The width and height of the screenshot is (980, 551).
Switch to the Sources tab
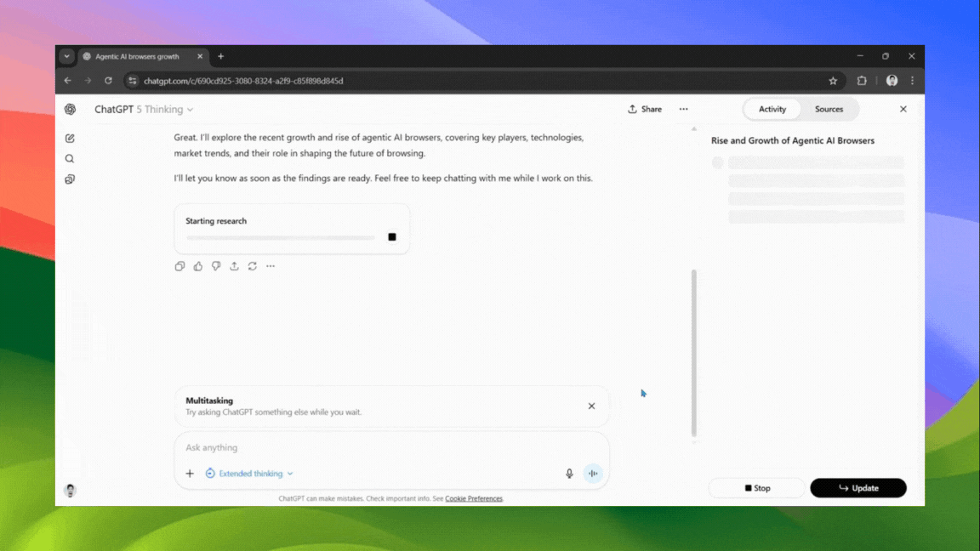(829, 109)
